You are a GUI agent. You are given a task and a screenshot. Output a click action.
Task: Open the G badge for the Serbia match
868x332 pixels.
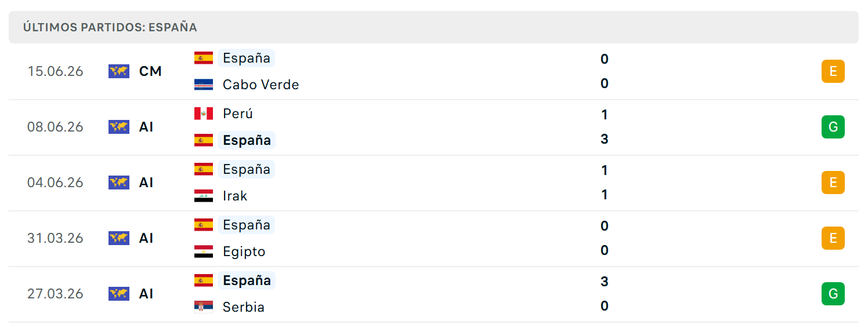point(833,294)
